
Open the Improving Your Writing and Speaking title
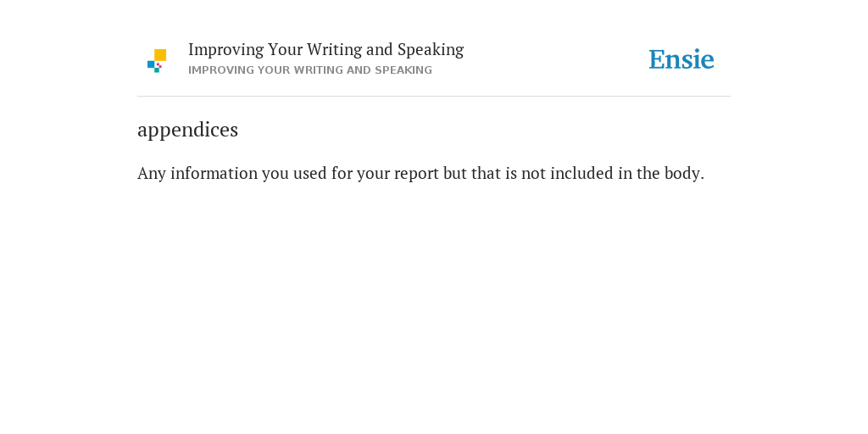[x=325, y=50]
